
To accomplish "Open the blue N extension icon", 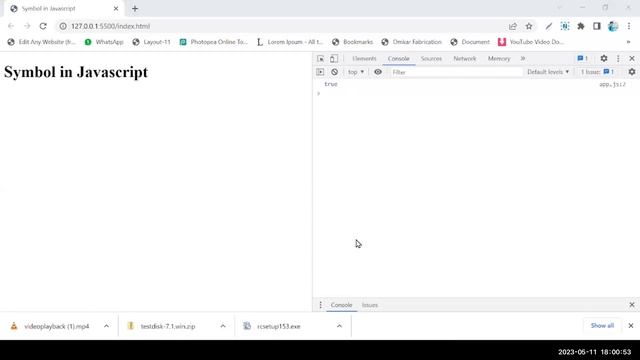I will [x=565, y=26].
